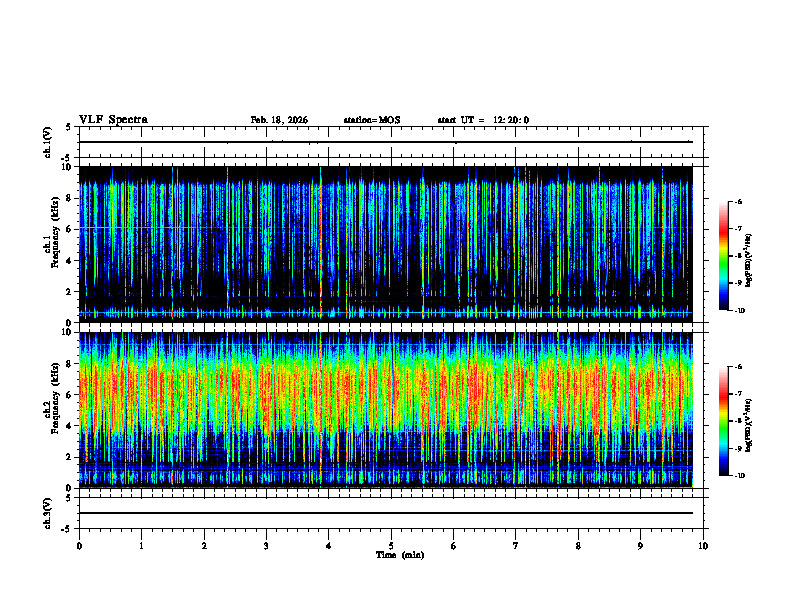Click the ch.1 PSD color scale bar
This screenshot has height=612, width=792.
tap(724, 256)
